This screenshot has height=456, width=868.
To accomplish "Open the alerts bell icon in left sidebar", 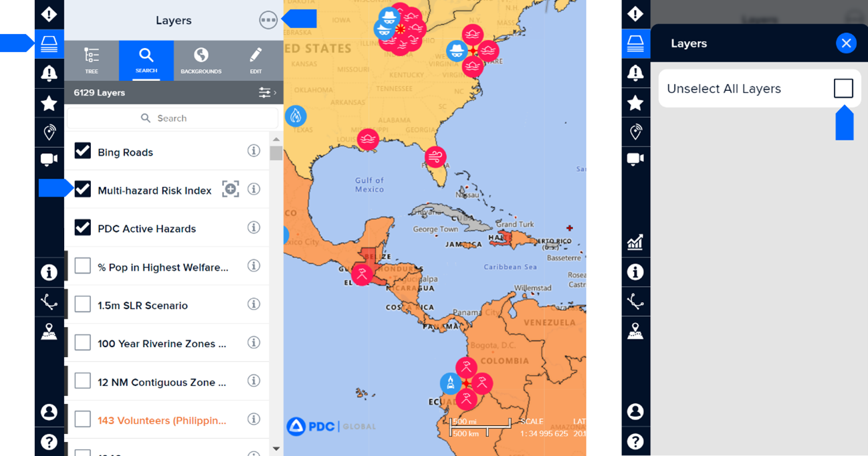I will 49,73.
